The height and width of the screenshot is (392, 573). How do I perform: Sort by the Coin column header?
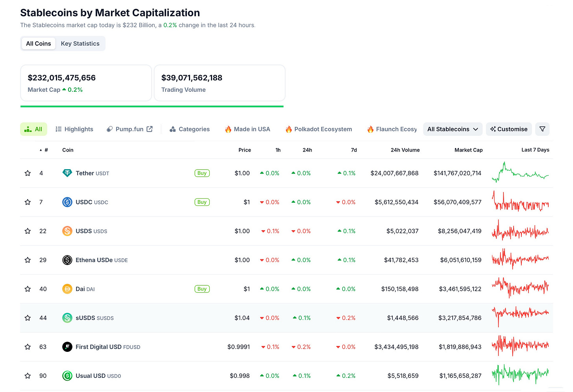click(x=68, y=150)
